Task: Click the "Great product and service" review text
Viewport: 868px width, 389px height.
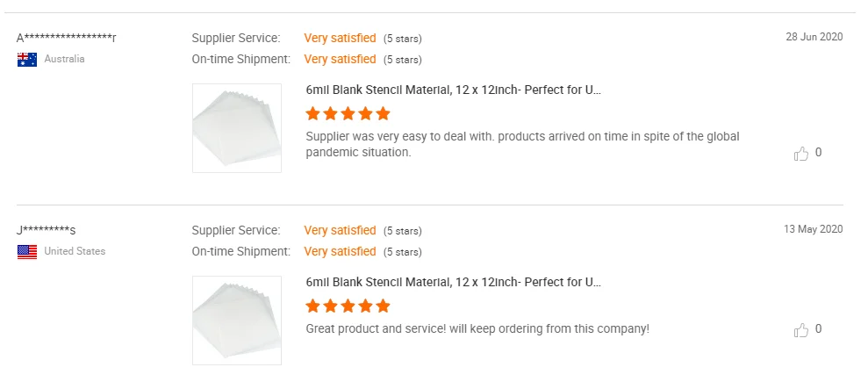Action: [x=477, y=329]
